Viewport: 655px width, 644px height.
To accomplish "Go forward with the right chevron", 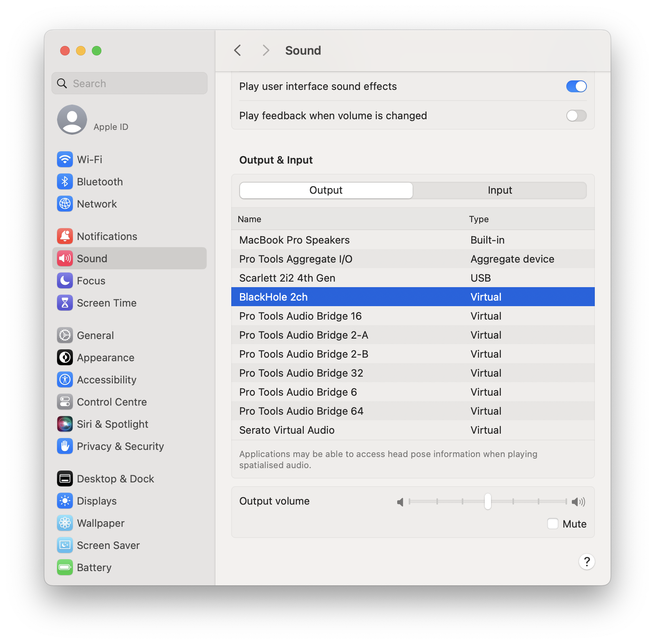I will click(x=266, y=50).
